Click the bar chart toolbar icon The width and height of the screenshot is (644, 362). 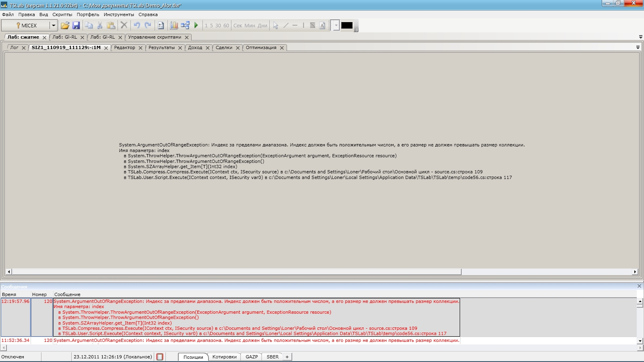point(174,25)
